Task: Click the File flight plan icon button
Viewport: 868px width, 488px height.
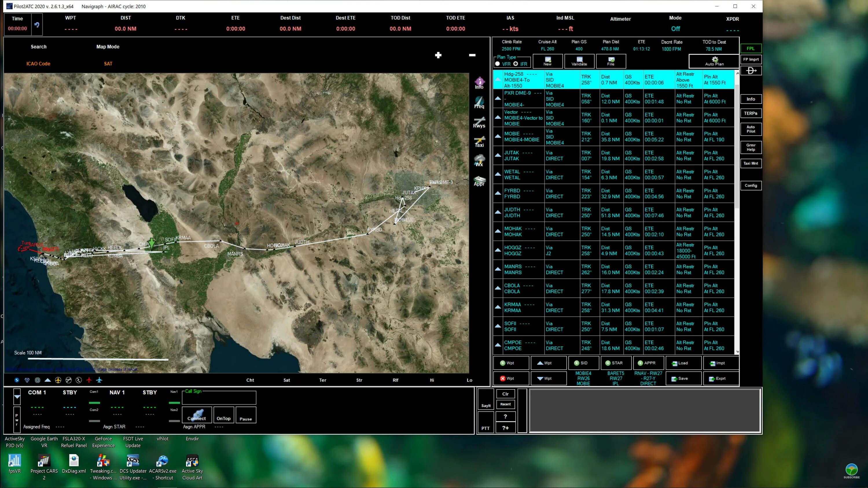Action: [611, 61]
